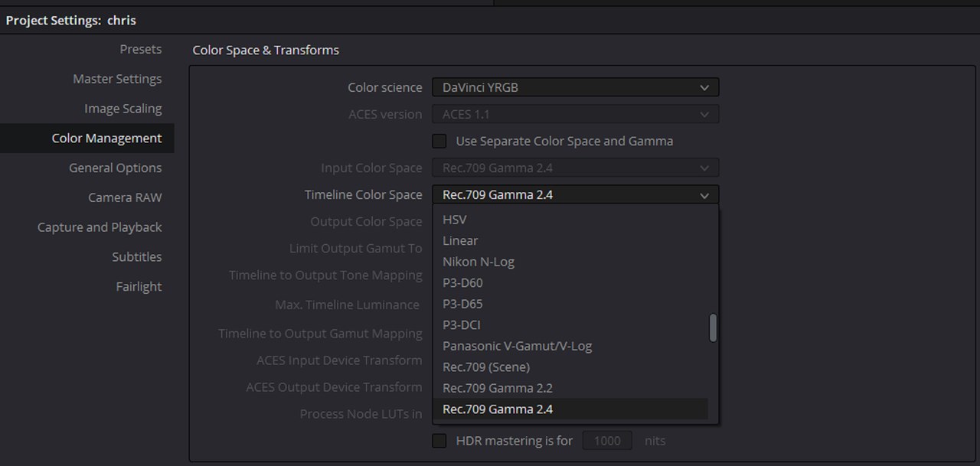
Task: Open the Color science dropdown
Action: click(x=576, y=88)
